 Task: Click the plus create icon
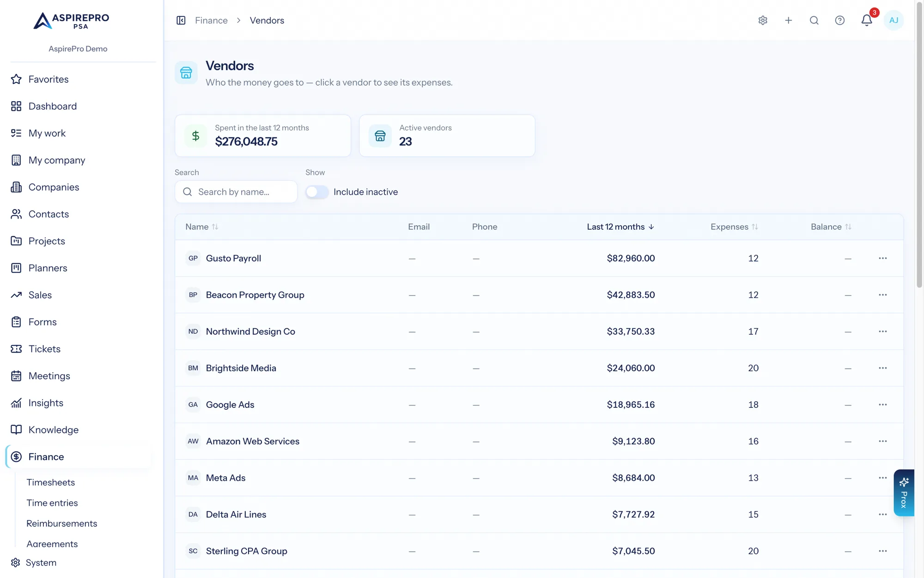pos(789,20)
